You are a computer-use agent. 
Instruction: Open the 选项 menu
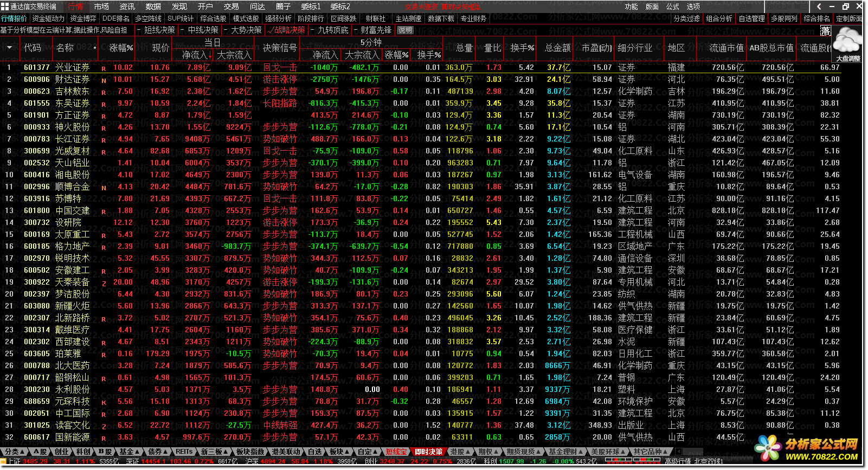(693, 7)
